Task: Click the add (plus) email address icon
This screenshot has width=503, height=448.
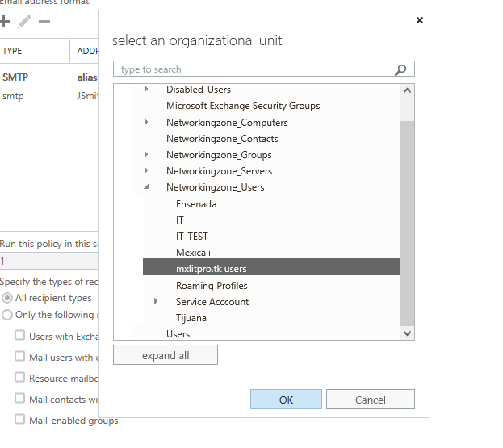Action: 5,22
